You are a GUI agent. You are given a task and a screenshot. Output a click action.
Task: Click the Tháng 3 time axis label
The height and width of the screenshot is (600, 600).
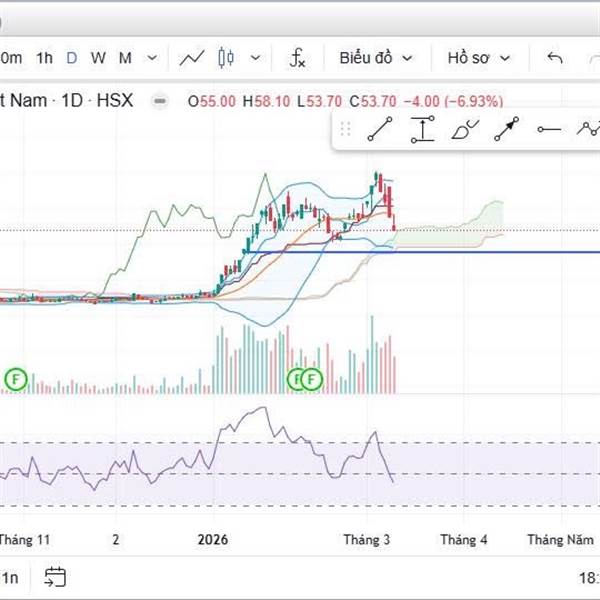pos(367,540)
